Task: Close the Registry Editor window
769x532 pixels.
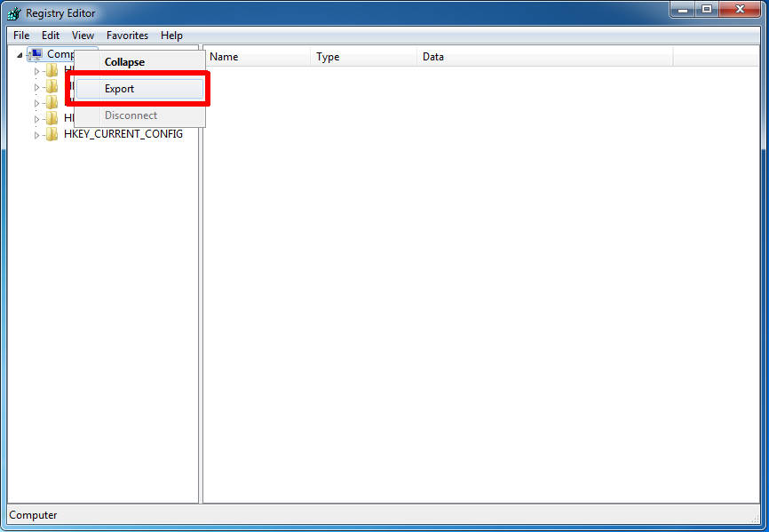Action: click(x=740, y=10)
